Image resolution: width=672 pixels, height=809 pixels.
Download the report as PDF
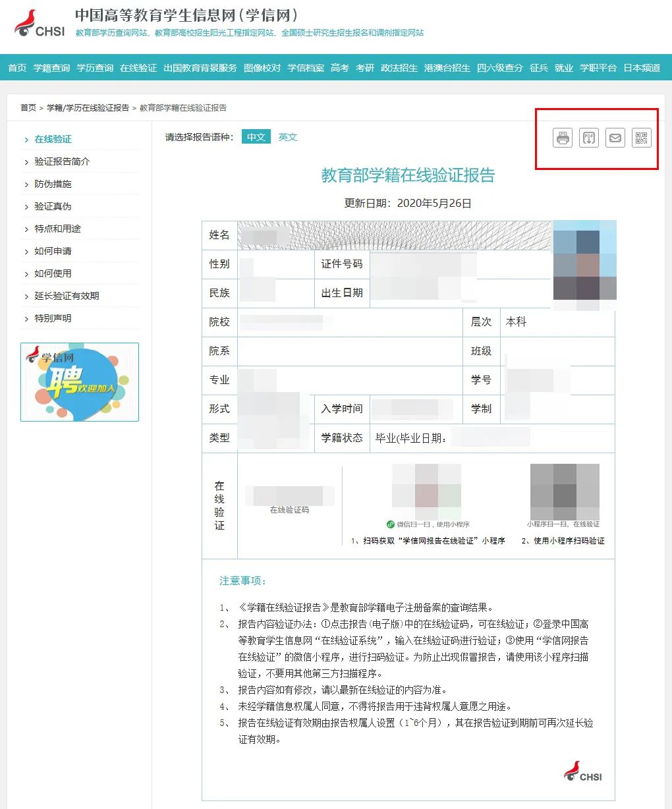[x=588, y=138]
